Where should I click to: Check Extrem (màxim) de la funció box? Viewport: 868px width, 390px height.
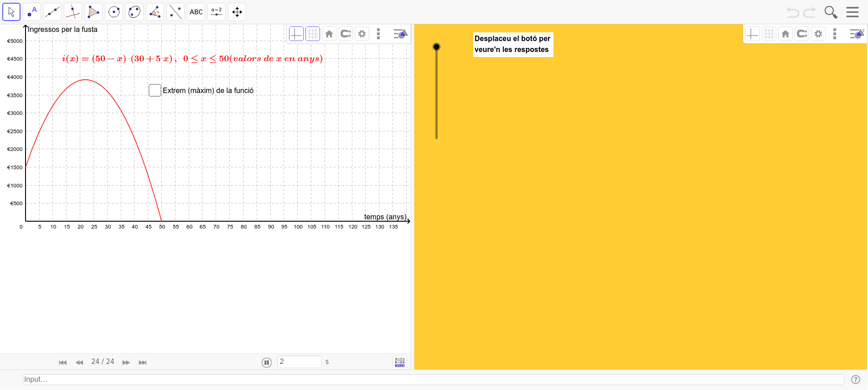[155, 90]
